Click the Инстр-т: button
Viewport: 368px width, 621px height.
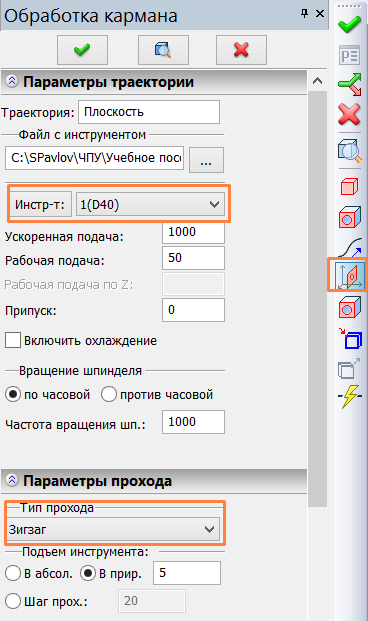pos(40,204)
